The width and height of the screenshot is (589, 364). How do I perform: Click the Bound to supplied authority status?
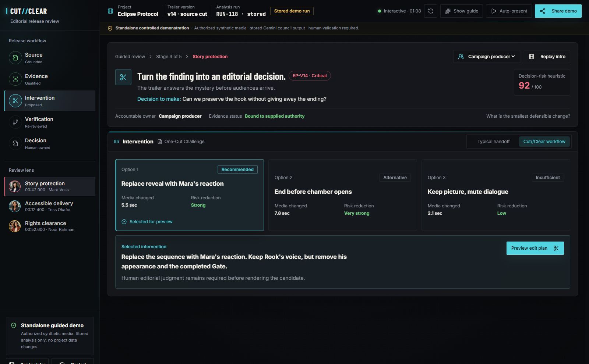point(275,116)
